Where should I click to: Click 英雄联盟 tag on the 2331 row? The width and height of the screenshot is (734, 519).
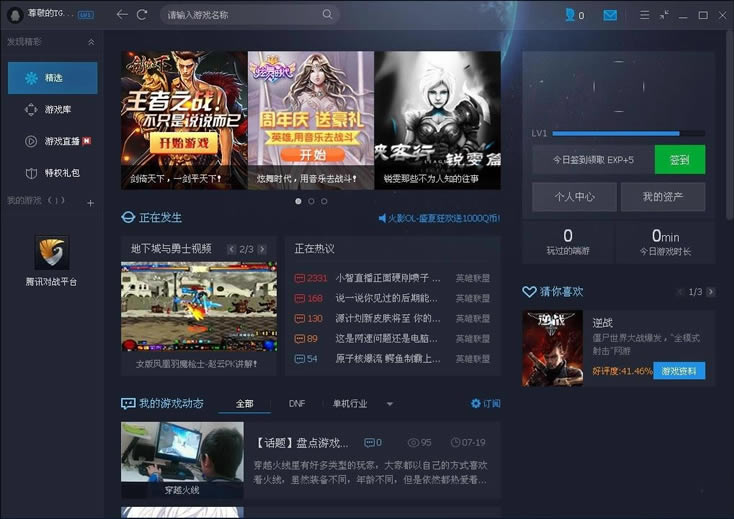[x=473, y=278]
